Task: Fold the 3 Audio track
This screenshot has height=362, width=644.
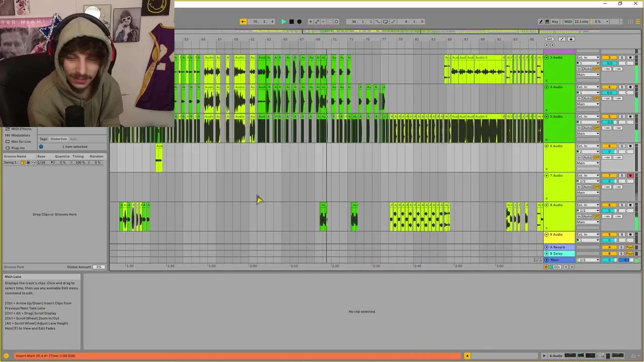Action: (547, 57)
